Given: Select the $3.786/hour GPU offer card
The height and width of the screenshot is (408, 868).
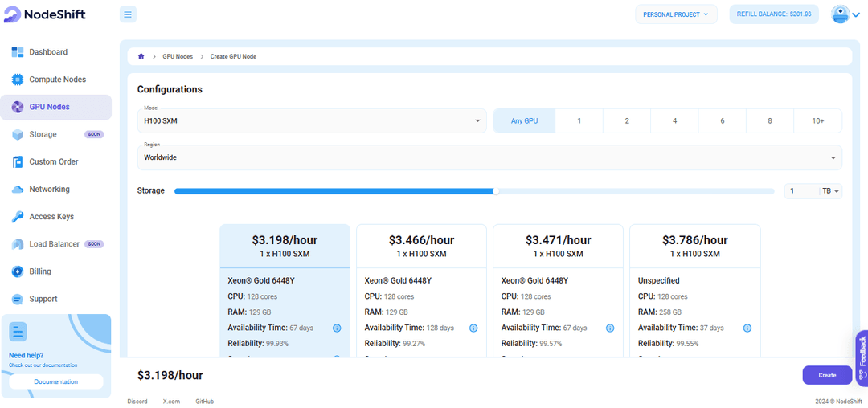Looking at the screenshot, I should [695, 290].
